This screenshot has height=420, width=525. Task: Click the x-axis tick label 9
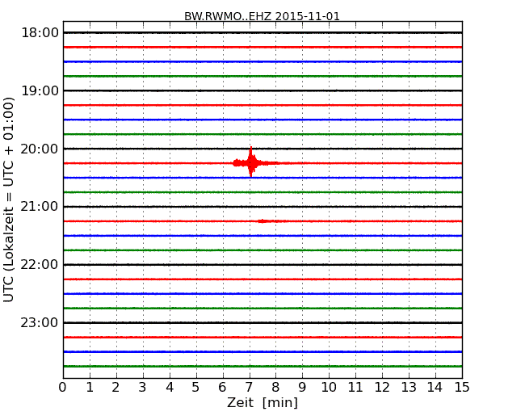tap(302, 388)
